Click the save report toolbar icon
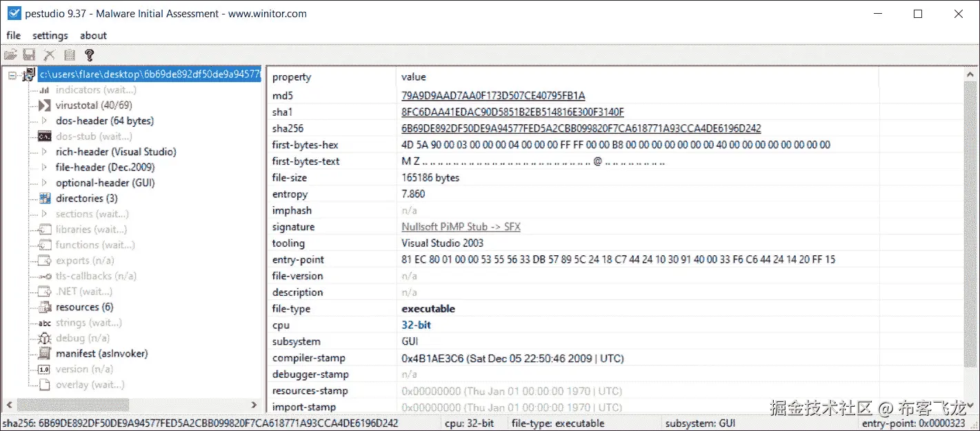Viewport: 980px width, 431px height. click(29, 54)
